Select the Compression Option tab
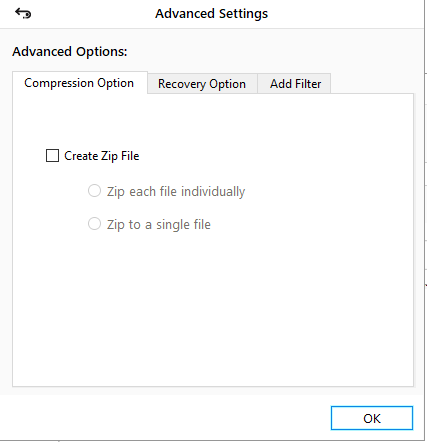This screenshot has width=427, height=442. point(79,83)
